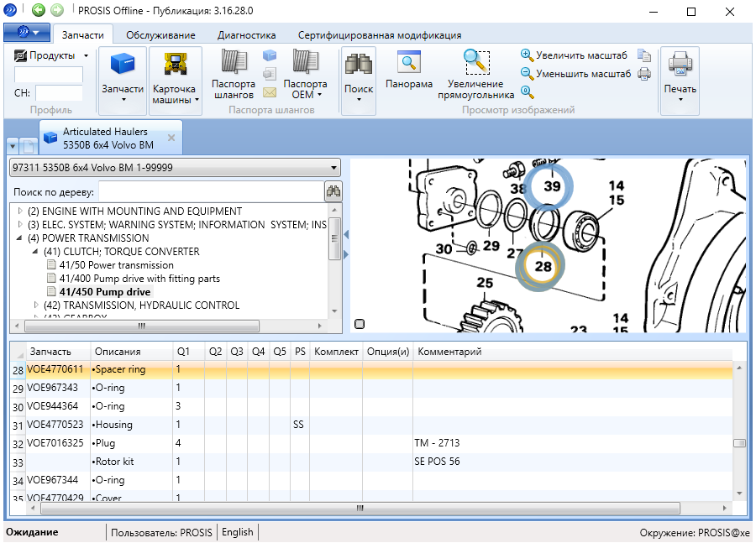This screenshot has width=756, height=543.
Task: Open Паспорта OEM hose passports dropdown
Action: (305, 76)
